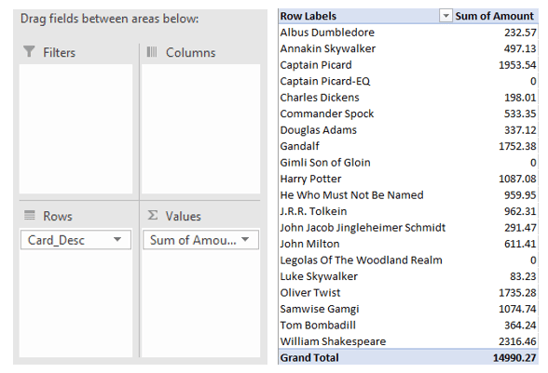Select the Albus Dumbledore row label
This screenshot has height=373, width=548.
(327, 32)
